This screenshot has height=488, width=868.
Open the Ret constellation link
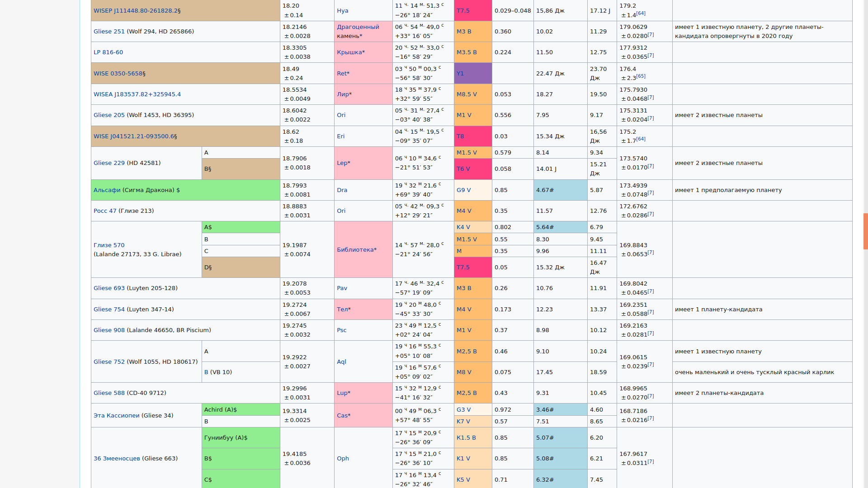342,74
